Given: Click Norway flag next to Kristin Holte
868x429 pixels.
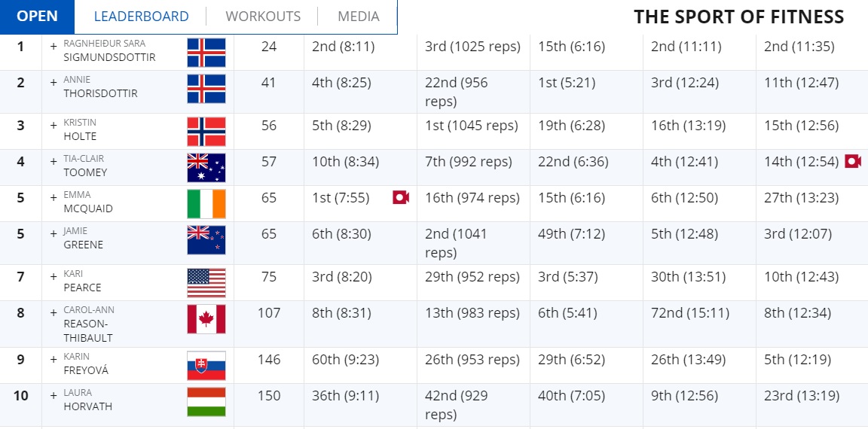Looking at the screenshot, I should point(206,132).
